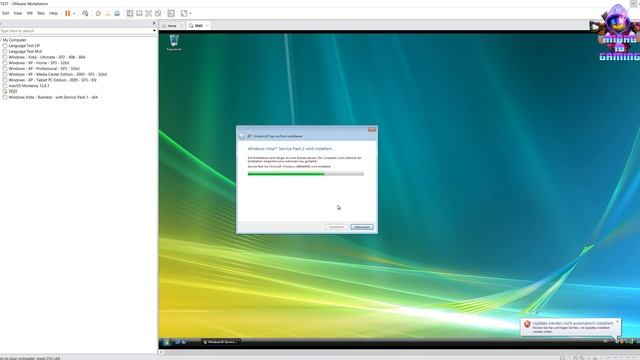Click the Show Desktop quick launch icon
Screen dimensions: 640x360
tap(178, 342)
